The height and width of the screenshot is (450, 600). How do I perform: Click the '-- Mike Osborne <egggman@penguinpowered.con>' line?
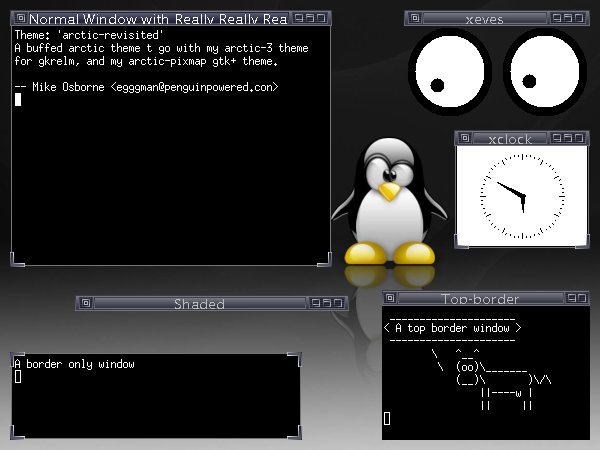pos(146,87)
